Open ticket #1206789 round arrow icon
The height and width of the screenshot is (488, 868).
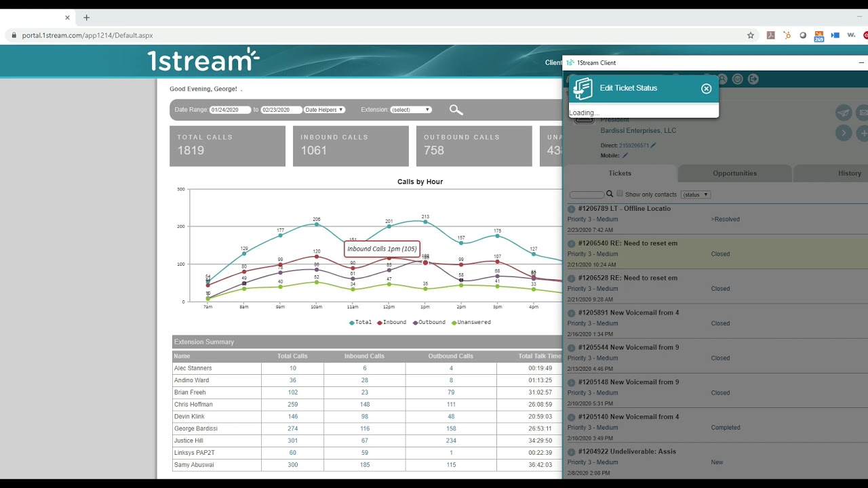point(572,209)
